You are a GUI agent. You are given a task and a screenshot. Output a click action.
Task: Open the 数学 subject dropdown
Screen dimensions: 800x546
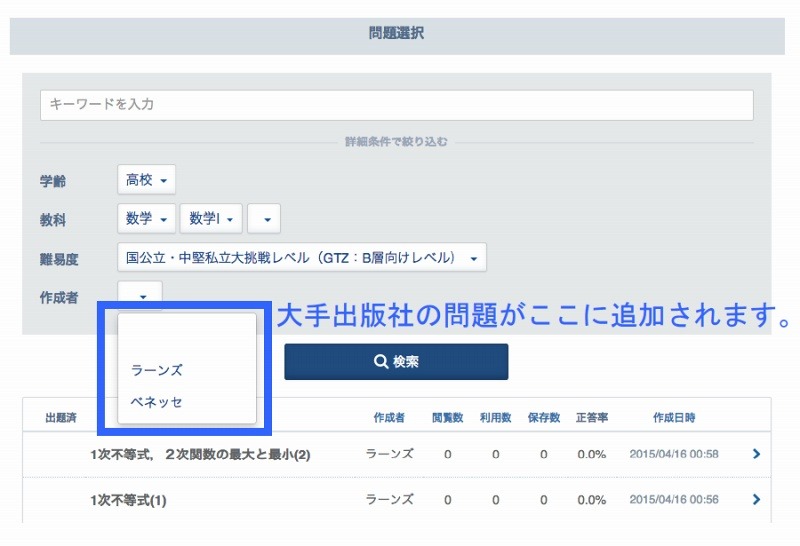tap(146, 219)
